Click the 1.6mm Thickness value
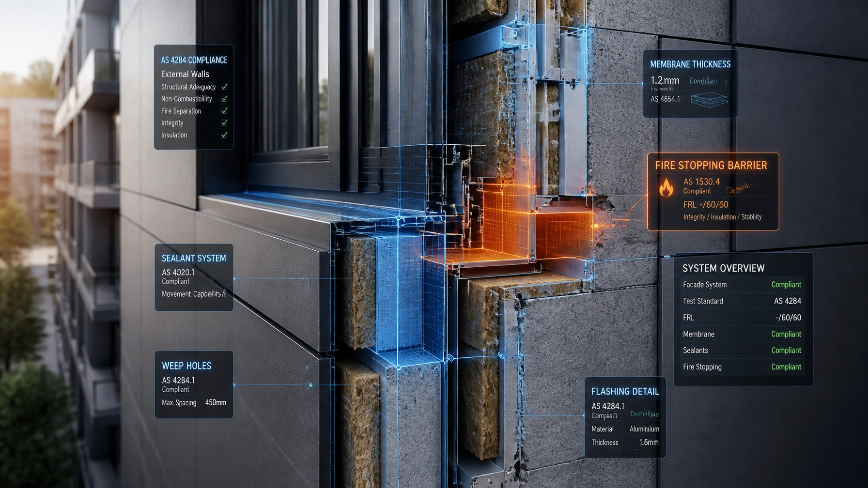The height and width of the screenshot is (488, 868). (x=649, y=442)
